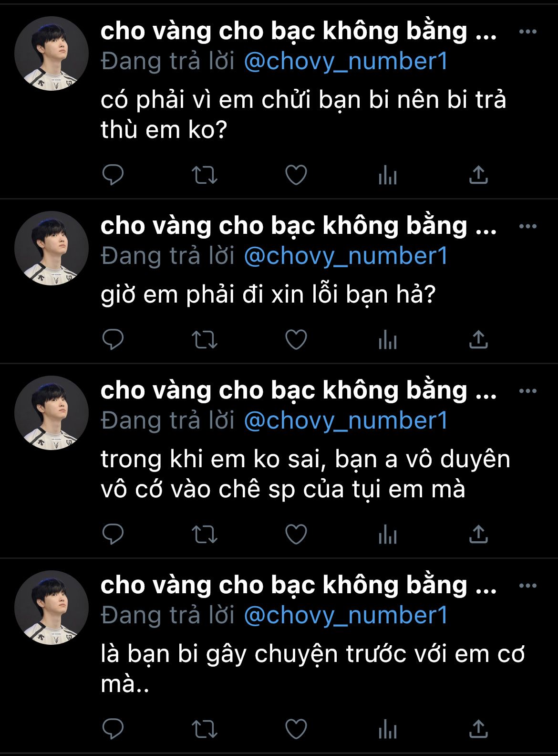Open @chovy_number1 mention in first tweet
The height and width of the screenshot is (756, 558).
tap(346, 62)
